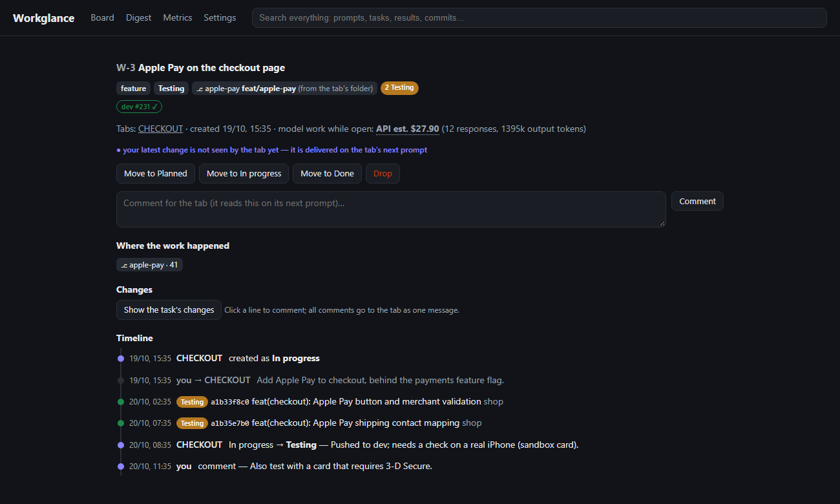Click Testing badge beside commit a1b35e7b0
Image resolution: width=840 pixels, height=504 pixels.
[192, 423]
